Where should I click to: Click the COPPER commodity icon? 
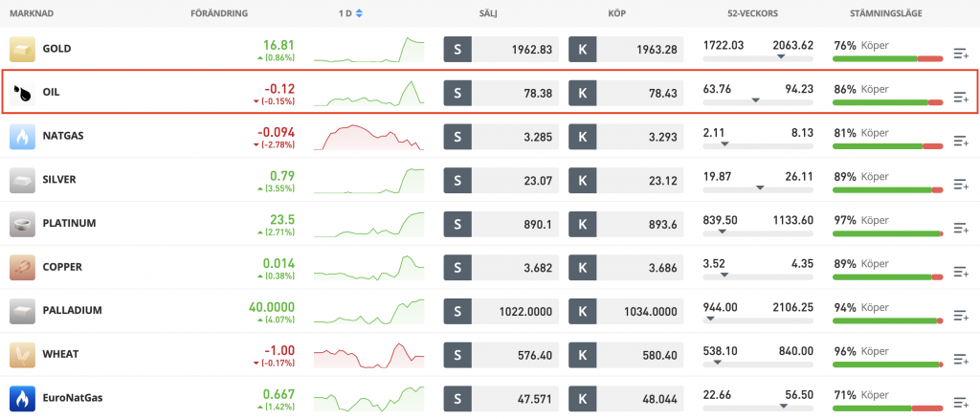22,267
